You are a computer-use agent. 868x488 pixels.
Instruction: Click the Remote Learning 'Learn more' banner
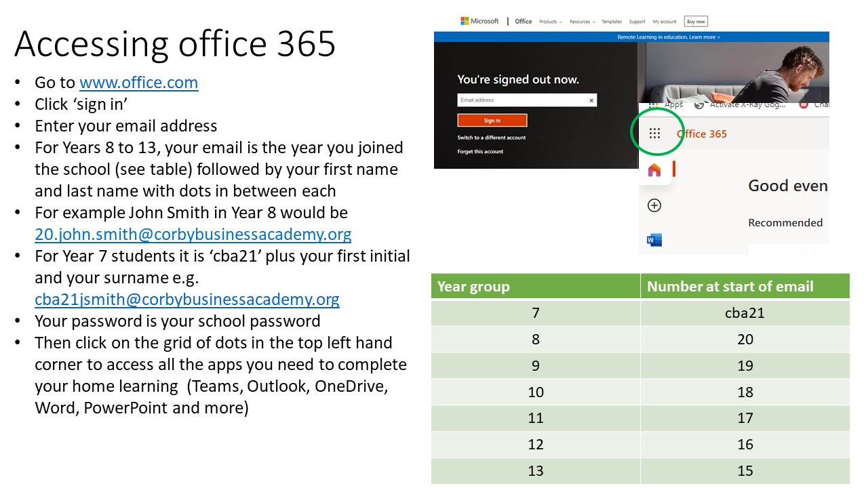(669, 37)
